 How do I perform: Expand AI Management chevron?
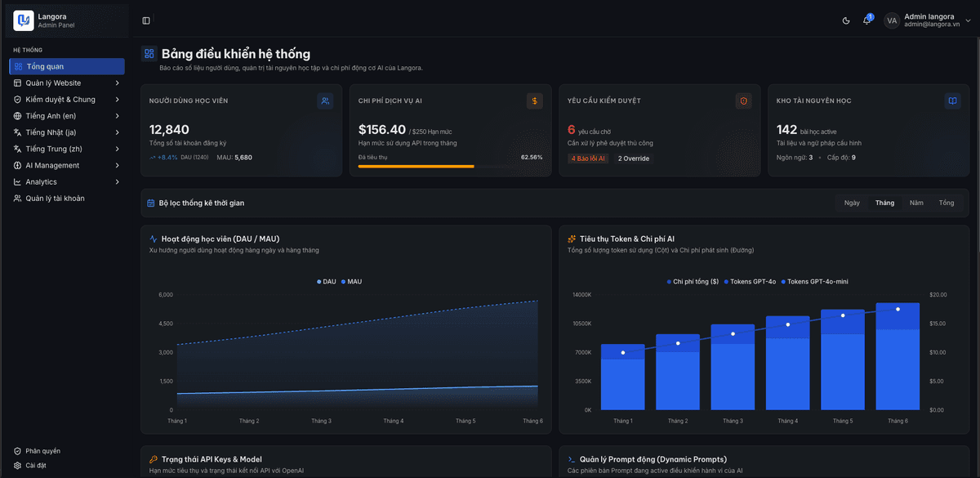pos(117,165)
